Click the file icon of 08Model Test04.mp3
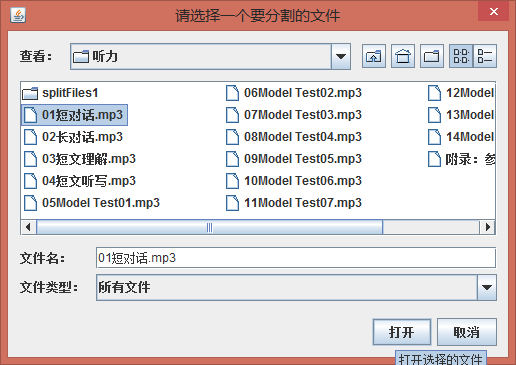516x365 pixels. tap(233, 137)
